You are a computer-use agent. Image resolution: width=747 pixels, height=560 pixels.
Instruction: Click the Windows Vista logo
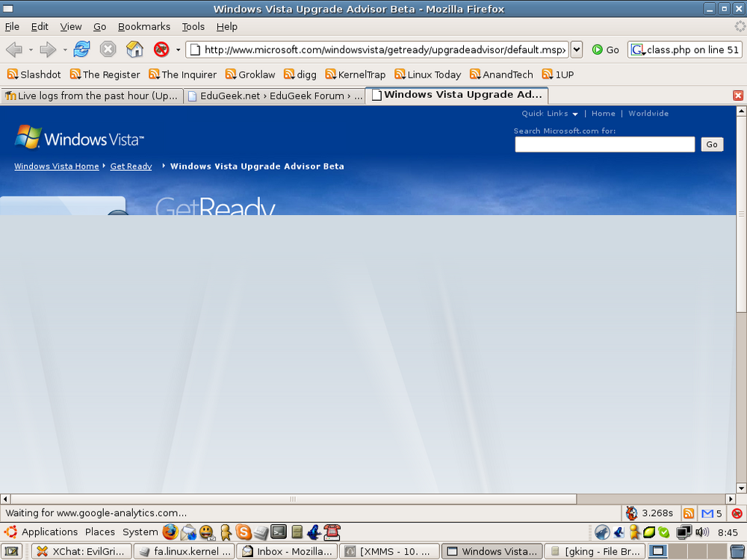[x=79, y=137]
